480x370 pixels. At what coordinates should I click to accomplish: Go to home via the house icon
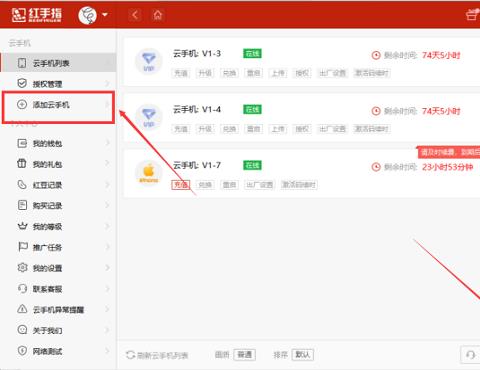tap(158, 15)
